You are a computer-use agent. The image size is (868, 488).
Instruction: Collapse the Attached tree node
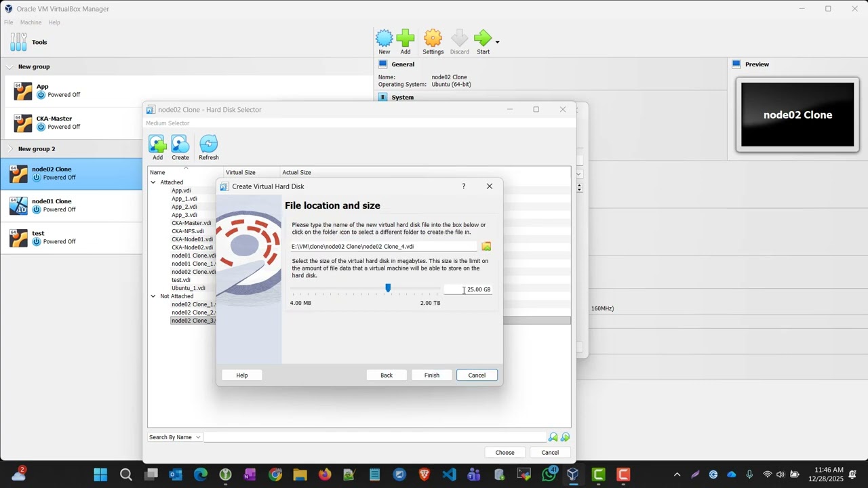click(x=153, y=182)
